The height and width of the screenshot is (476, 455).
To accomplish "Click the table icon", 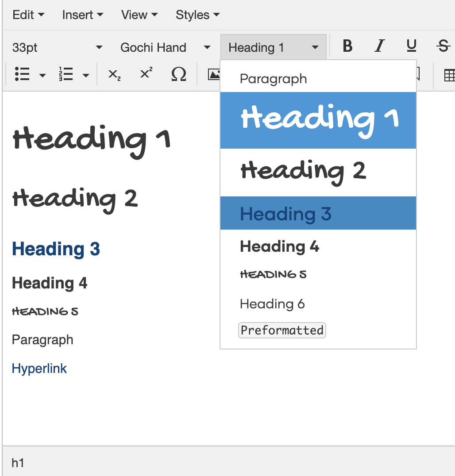I will 449,75.
